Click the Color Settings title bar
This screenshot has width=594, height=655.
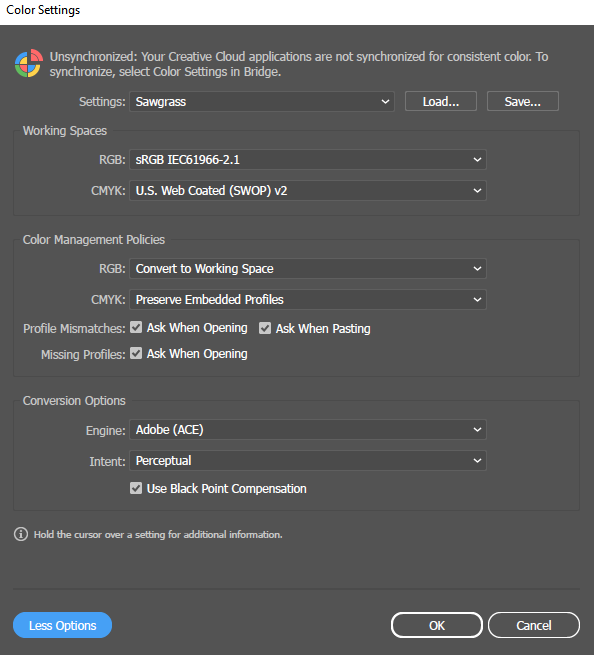[x=297, y=10]
